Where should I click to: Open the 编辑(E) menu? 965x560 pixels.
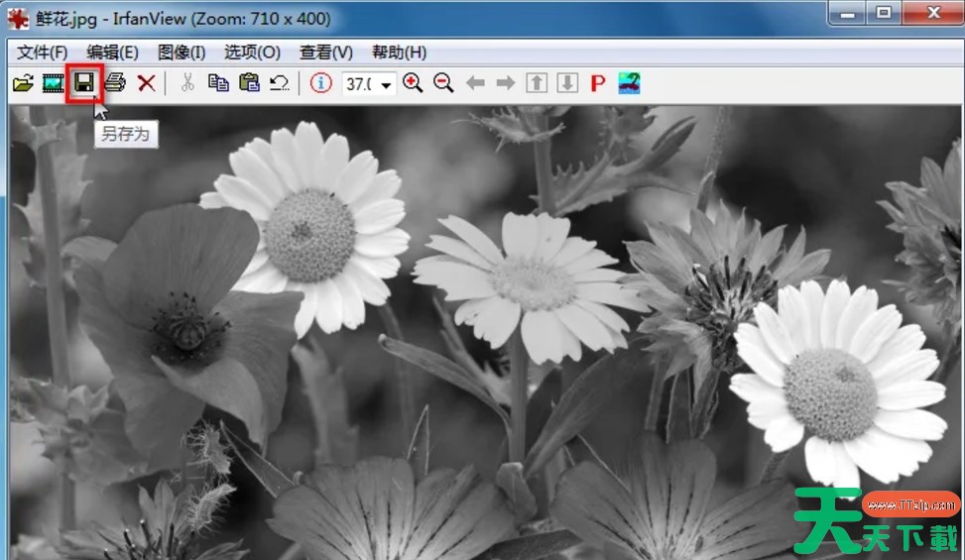click(x=113, y=53)
